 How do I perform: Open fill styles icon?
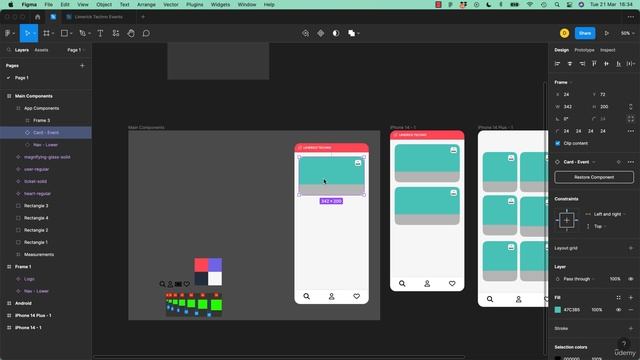(x=619, y=298)
